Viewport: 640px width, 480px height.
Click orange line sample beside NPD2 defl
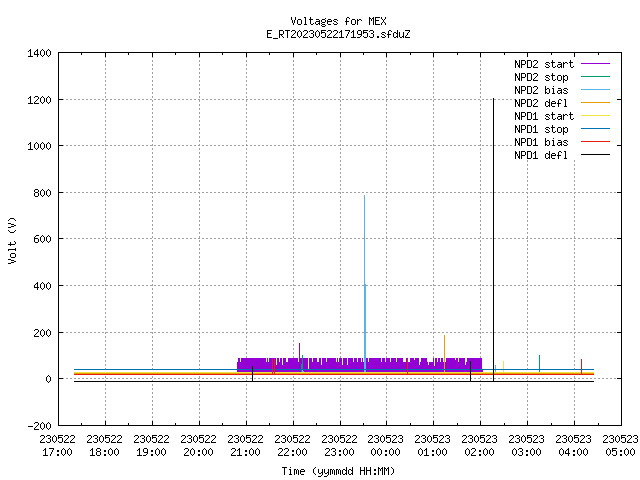[x=595, y=103]
